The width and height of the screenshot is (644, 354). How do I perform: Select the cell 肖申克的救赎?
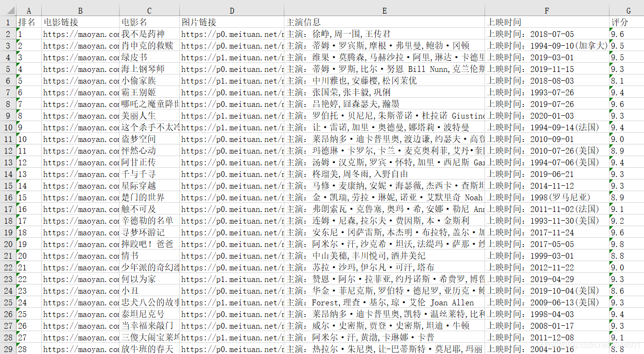(149, 46)
